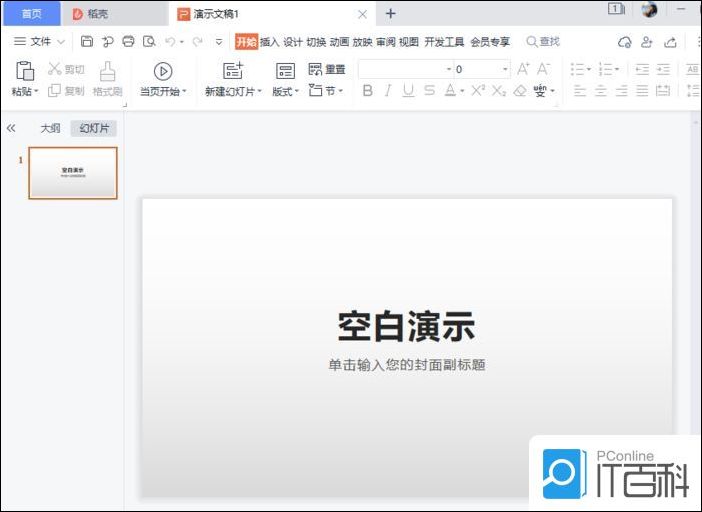Image resolution: width=702 pixels, height=512 pixels.
Task: Switch to the Slide Show (放映) tab
Action: [363, 42]
